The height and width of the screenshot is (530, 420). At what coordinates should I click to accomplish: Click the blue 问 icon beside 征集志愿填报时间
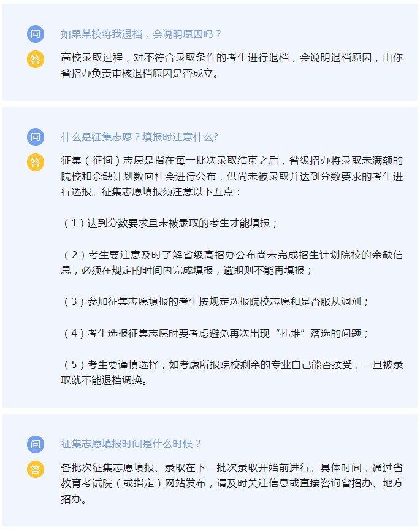click(x=36, y=444)
